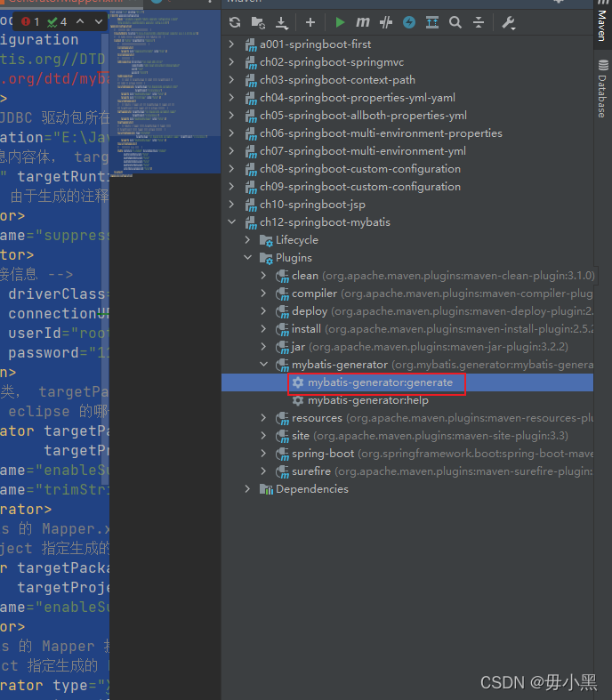The width and height of the screenshot is (612, 700).
Task: Download sources and documentation icon
Action: tap(282, 22)
